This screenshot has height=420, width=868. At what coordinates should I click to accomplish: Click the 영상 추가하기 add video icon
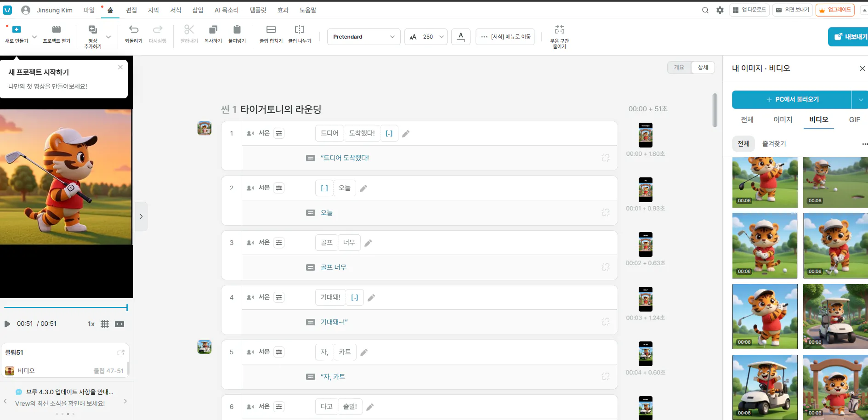(93, 29)
